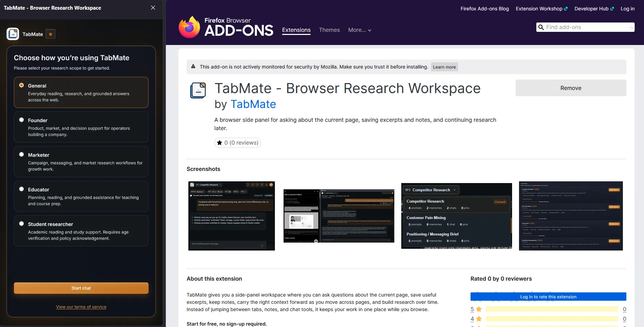Open third screenshot showing Competitor Research list
Viewport: 644px width, 327px height.
tap(457, 216)
